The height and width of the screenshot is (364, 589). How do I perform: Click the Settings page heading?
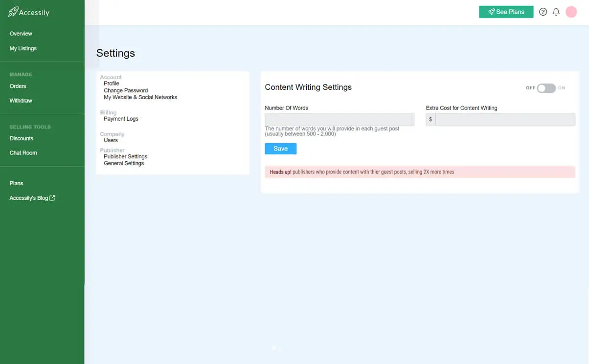click(x=115, y=53)
